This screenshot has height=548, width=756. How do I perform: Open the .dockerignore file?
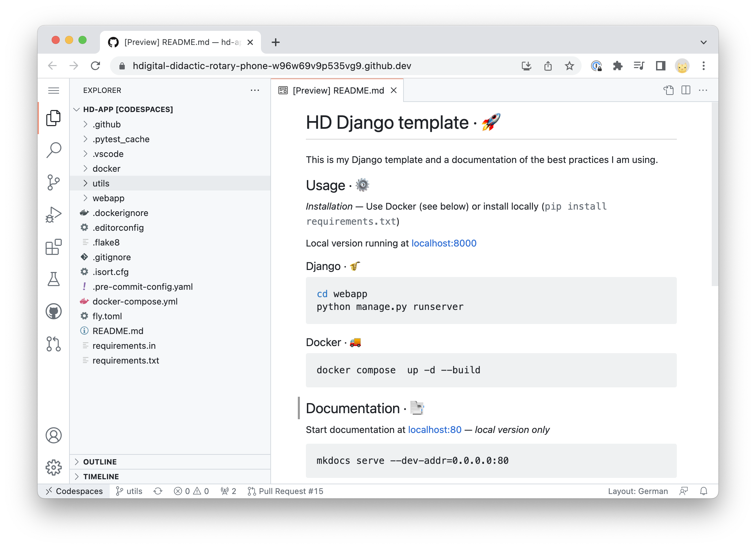(170, 213)
